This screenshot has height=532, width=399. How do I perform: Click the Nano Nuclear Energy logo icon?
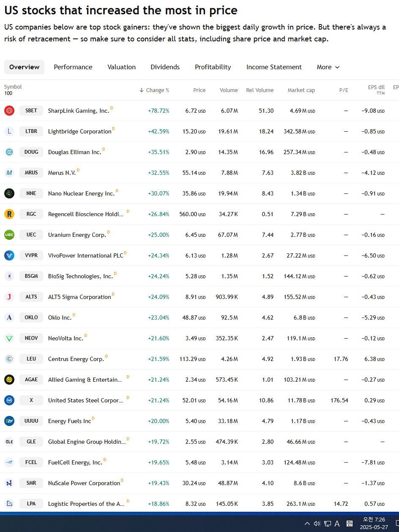[x=9, y=193]
